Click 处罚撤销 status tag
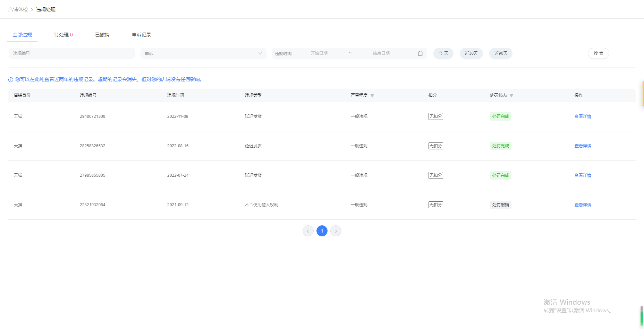Screen dimensions: 644x331 tap(500, 205)
